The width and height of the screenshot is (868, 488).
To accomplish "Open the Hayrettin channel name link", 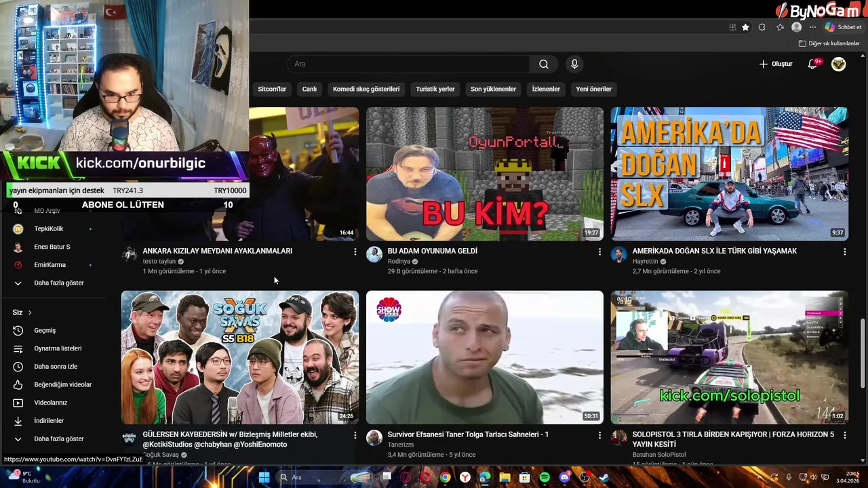I will tap(646, 261).
